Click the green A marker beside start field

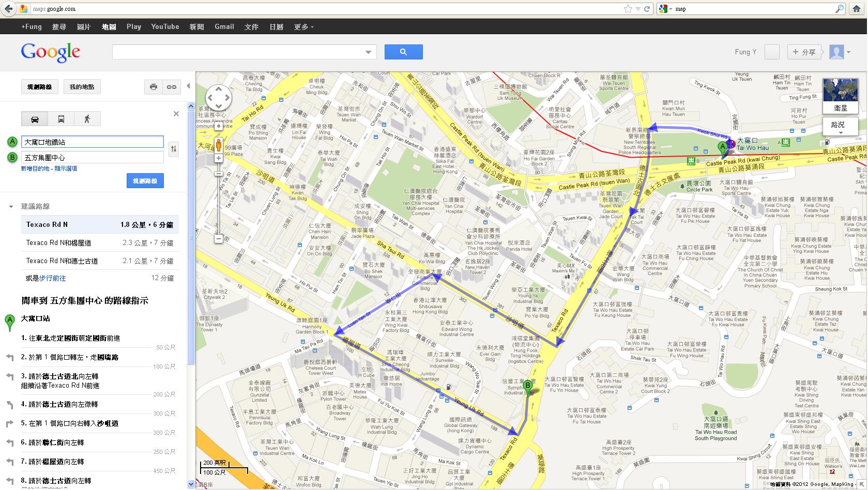(x=12, y=142)
